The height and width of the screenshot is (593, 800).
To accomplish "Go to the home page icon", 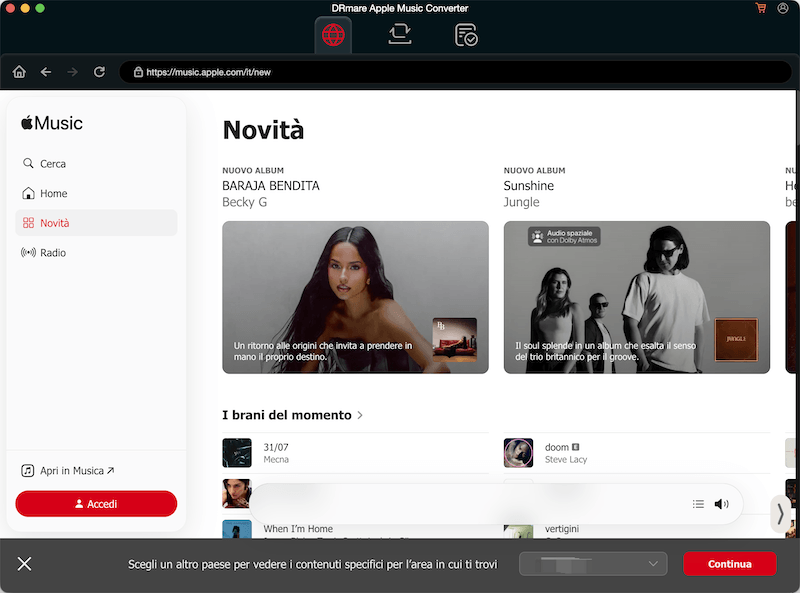I will click(19, 72).
